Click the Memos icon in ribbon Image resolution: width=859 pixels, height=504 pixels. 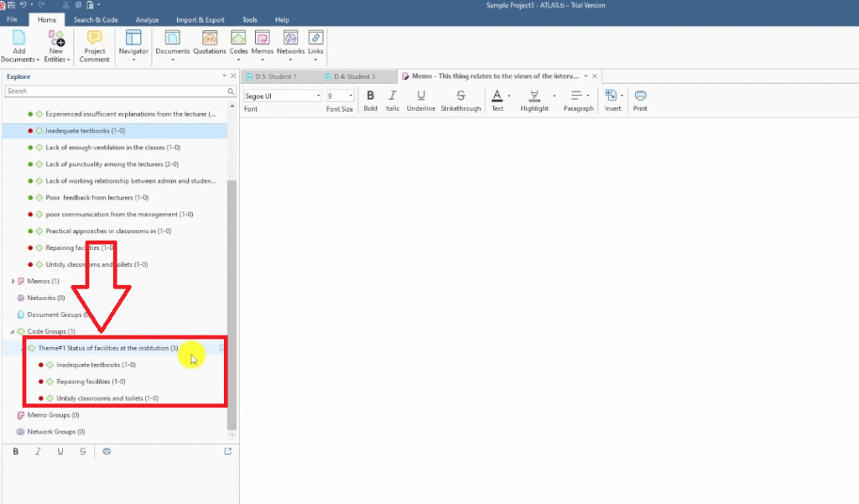pos(262,42)
